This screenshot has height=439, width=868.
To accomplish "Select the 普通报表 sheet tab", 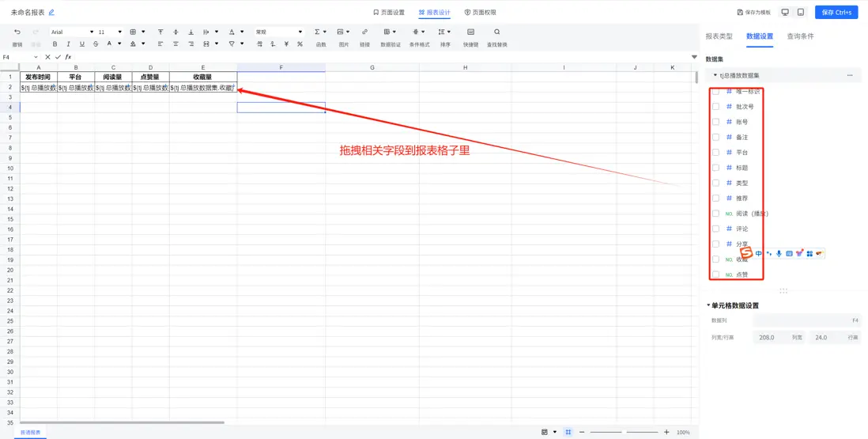I will click(x=31, y=433).
